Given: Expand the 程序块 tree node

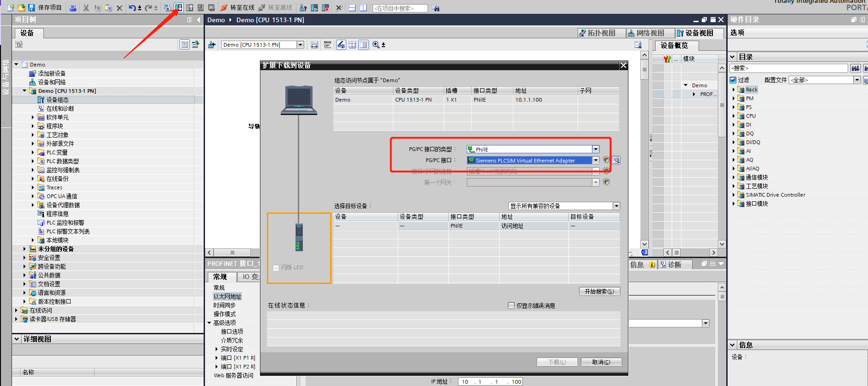Looking at the screenshot, I should [x=33, y=126].
